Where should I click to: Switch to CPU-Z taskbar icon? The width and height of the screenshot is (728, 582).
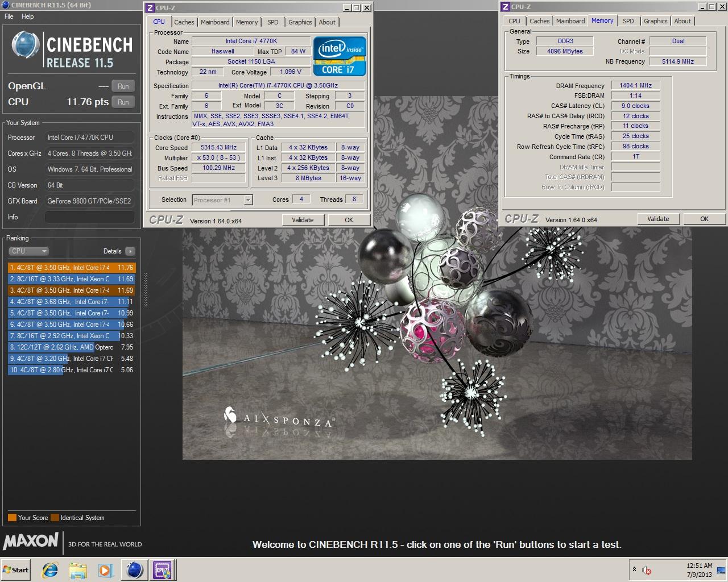(x=163, y=570)
